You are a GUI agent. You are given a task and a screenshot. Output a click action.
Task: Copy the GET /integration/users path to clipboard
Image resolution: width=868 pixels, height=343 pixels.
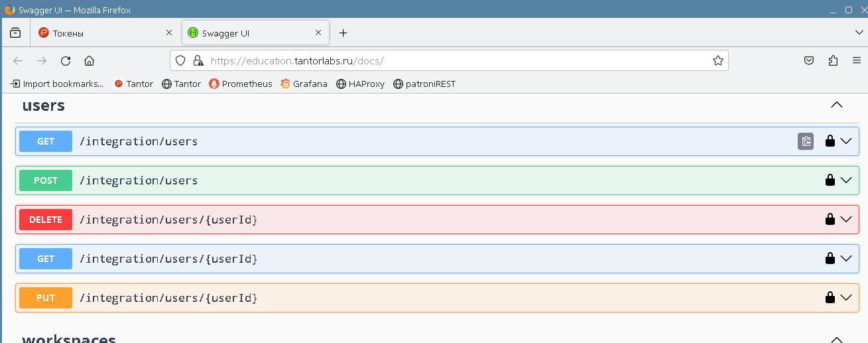(805, 141)
